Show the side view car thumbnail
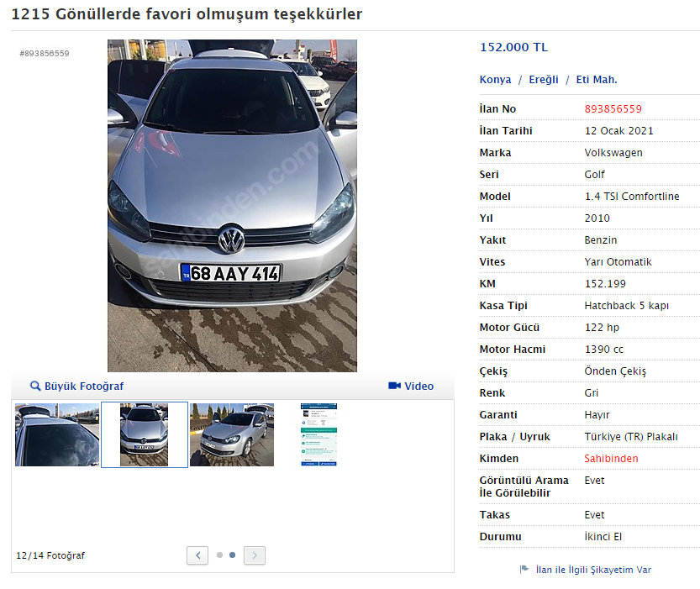This screenshot has width=700, height=589. 231,434
